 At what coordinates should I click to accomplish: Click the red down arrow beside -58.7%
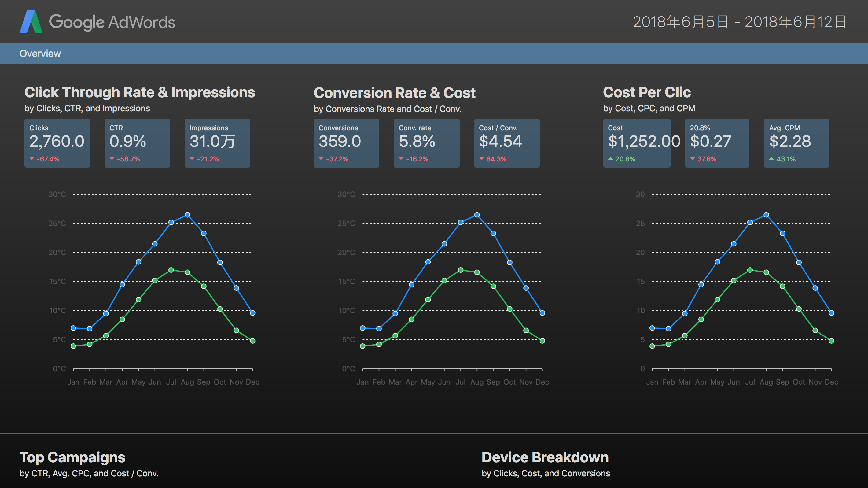point(112,159)
